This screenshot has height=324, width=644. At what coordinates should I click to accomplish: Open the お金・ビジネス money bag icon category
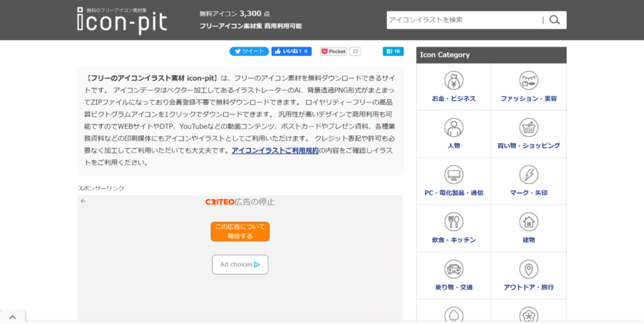click(x=454, y=81)
